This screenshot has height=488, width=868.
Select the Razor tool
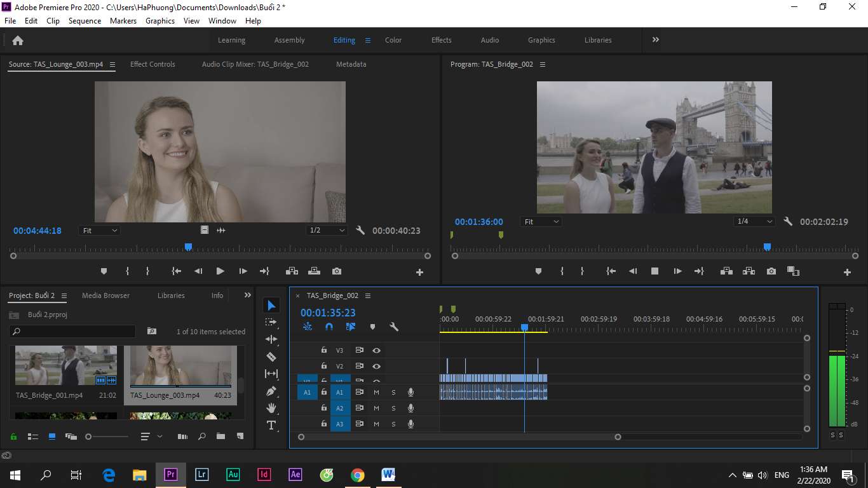pos(271,356)
